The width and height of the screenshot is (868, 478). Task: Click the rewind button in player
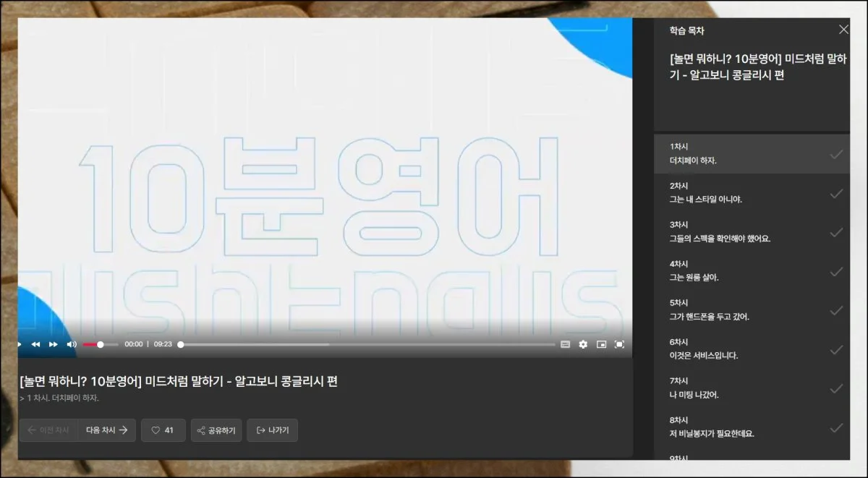coord(35,344)
